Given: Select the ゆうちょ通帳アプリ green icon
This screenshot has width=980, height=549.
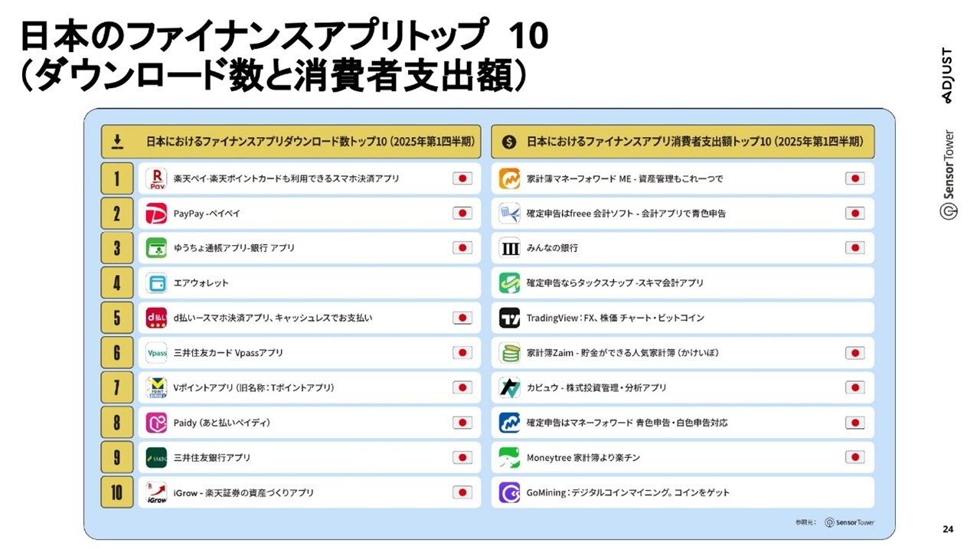Looking at the screenshot, I should click(156, 248).
